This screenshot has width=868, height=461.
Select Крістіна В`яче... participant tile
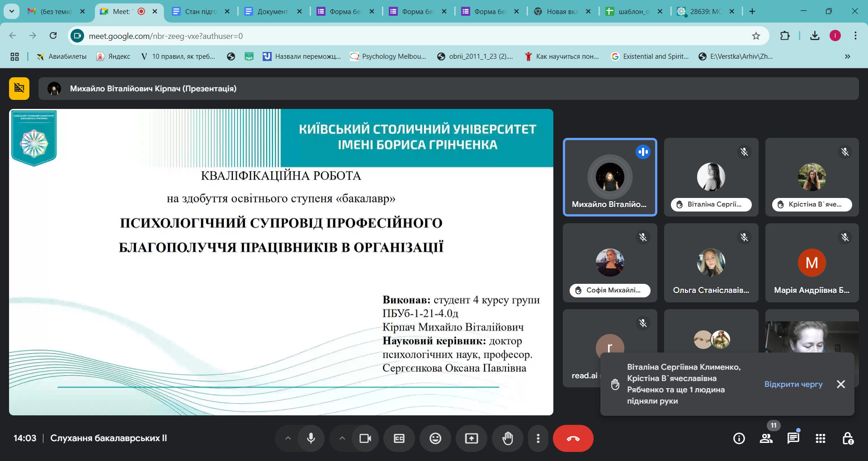812,177
